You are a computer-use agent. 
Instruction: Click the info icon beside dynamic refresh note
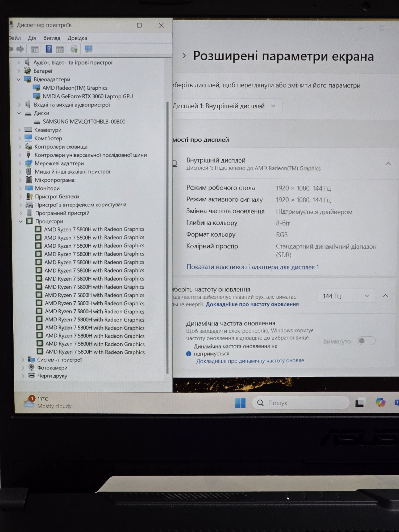189,354
